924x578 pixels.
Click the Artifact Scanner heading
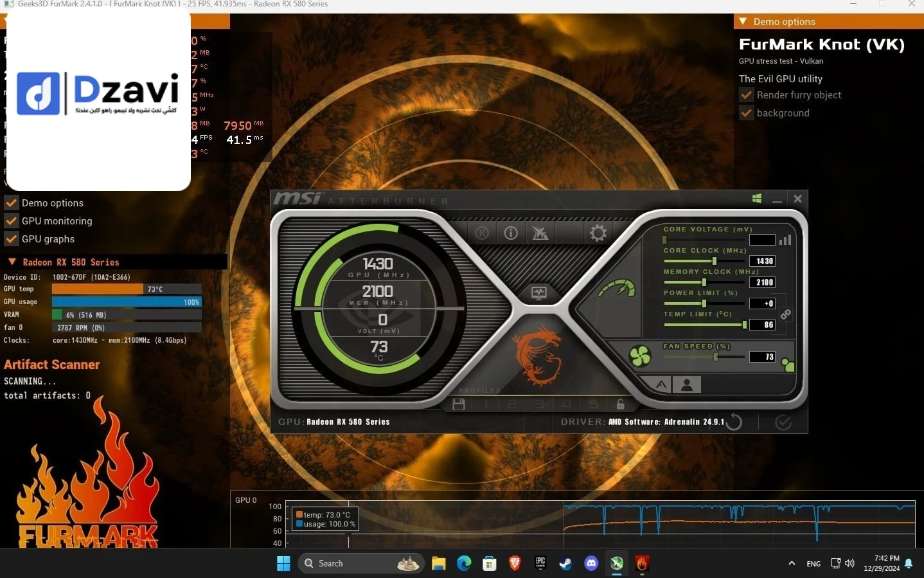pyautogui.click(x=52, y=365)
